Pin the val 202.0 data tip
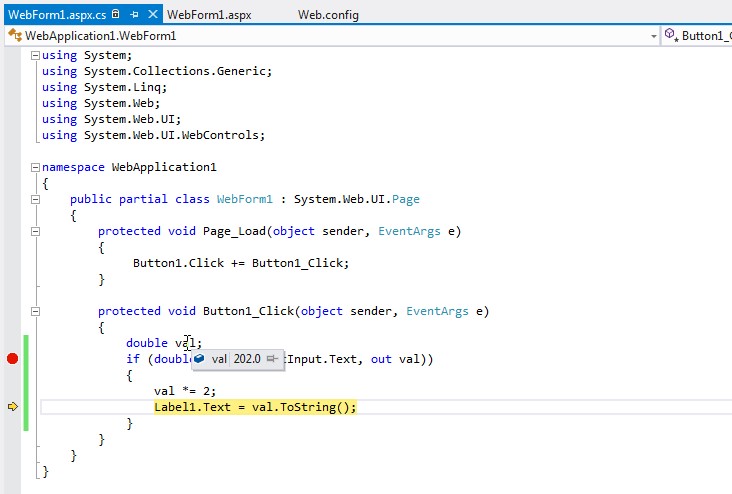 tap(272, 359)
